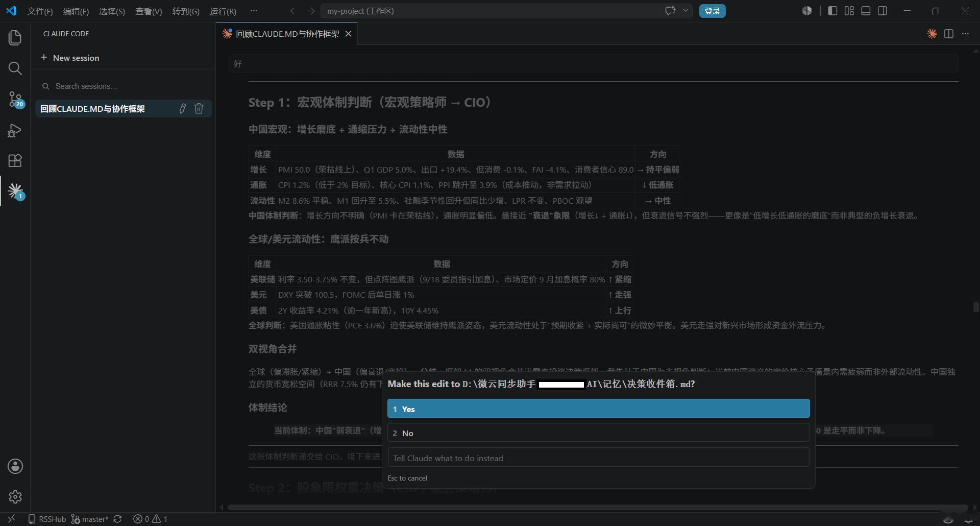Click the notifications bell in status bar
This screenshot has width=980, height=526.
pos(968,519)
